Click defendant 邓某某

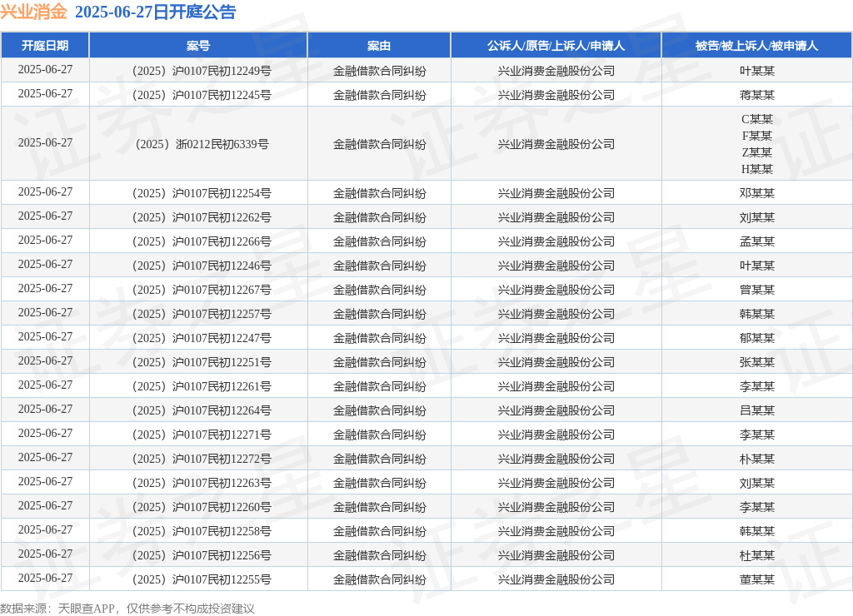pos(756,193)
